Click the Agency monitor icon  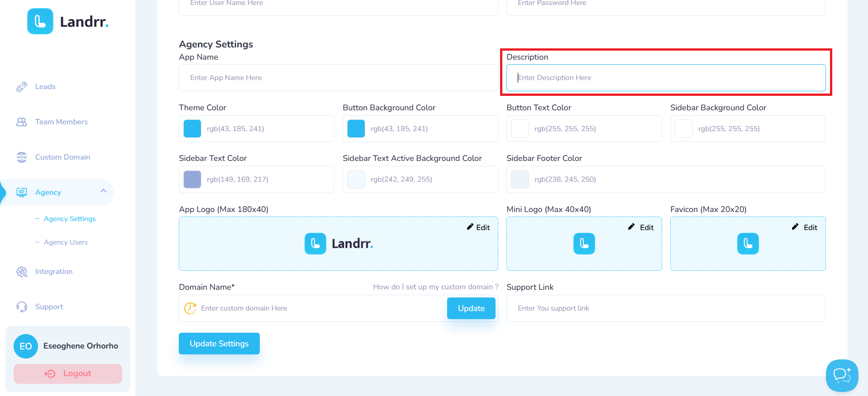22,193
